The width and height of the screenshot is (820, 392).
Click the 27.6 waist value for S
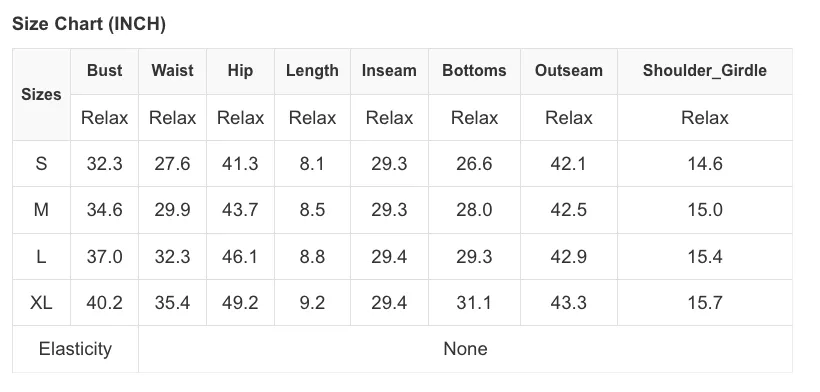(173, 164)
